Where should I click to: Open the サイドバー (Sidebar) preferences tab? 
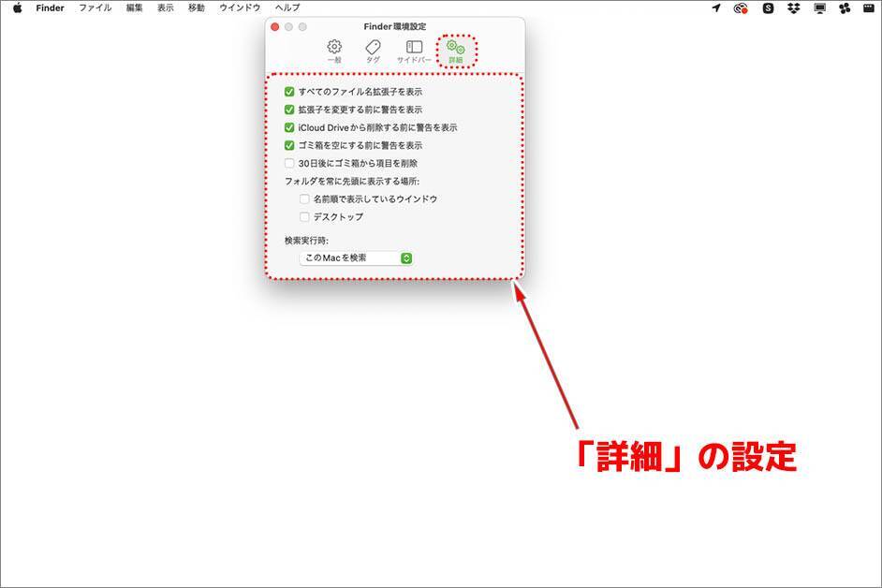(414, 51)
